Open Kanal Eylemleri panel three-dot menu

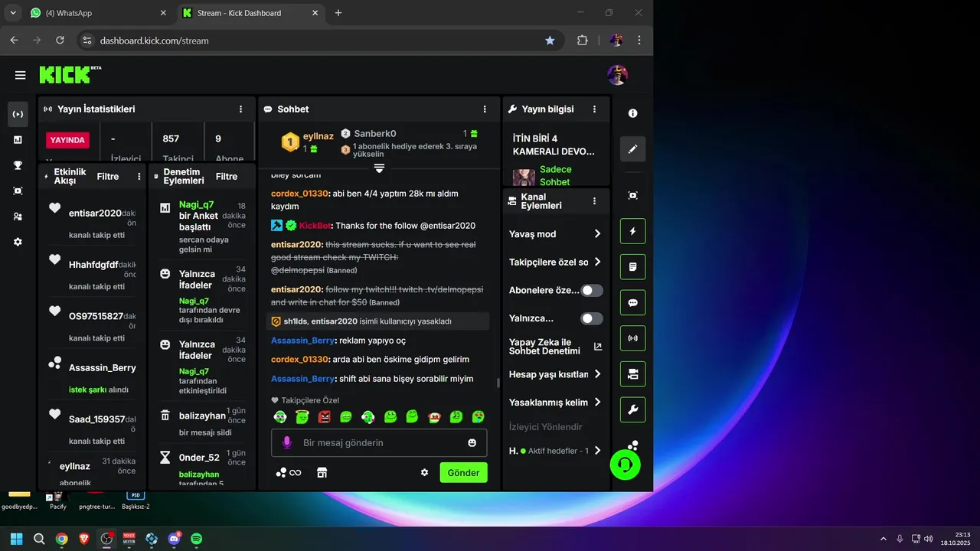coord(595,201)
